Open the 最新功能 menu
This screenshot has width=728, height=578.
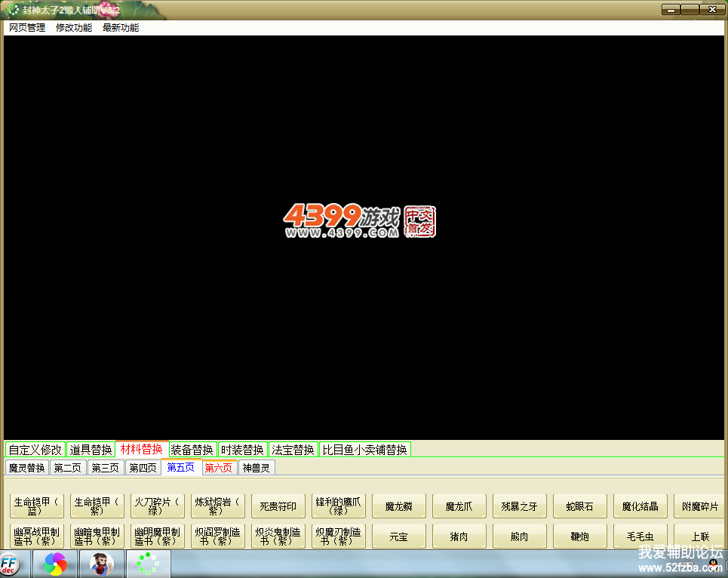pos(121,28)
